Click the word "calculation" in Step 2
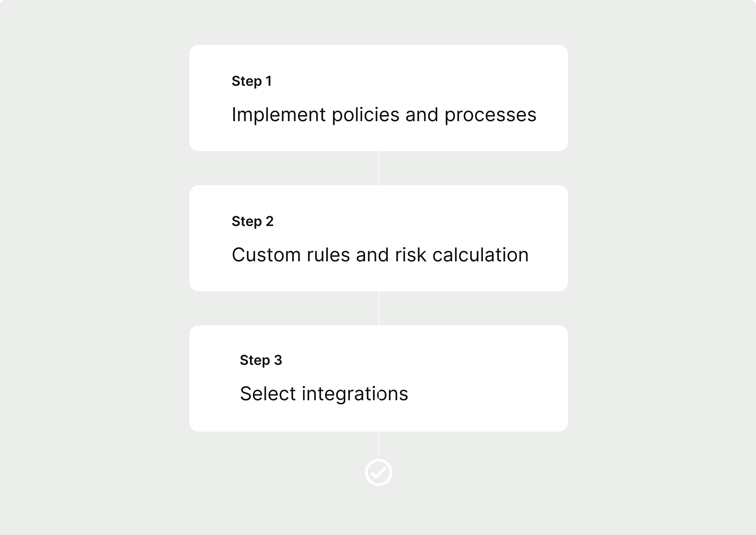 coord(480,255)
